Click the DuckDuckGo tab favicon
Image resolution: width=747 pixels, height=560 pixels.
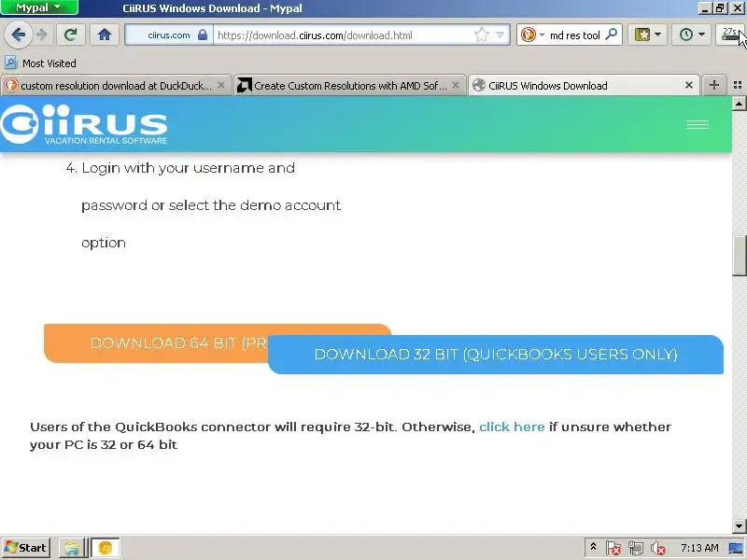pyautogui.click(x=10, y=85)
